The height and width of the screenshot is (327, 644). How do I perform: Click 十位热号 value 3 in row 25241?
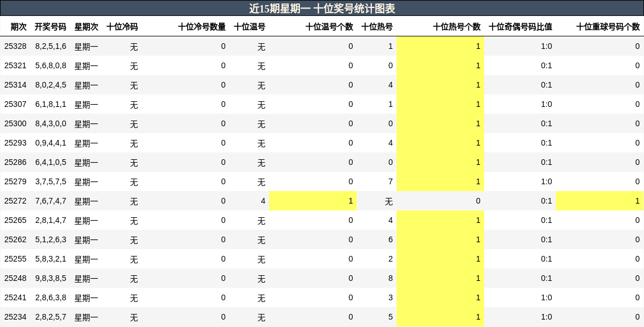[x=390, y=297]
